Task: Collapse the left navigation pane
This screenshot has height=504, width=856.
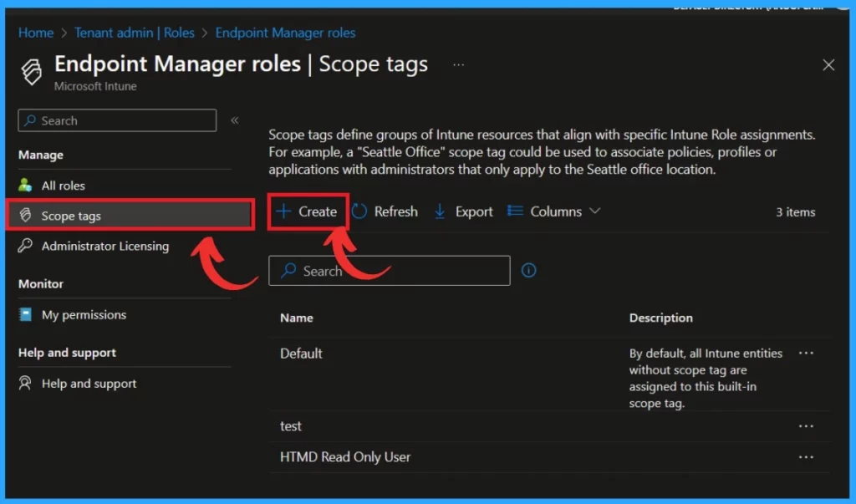Action: point(235,120)
